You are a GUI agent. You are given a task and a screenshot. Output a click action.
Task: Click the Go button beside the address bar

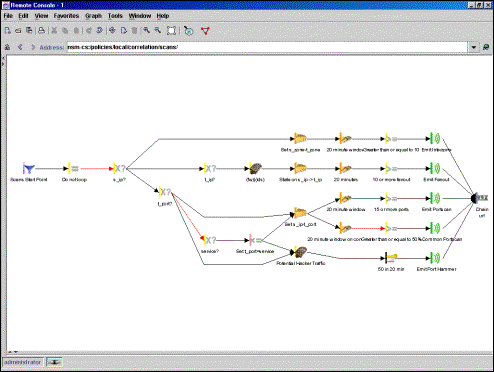pos(486,47)
